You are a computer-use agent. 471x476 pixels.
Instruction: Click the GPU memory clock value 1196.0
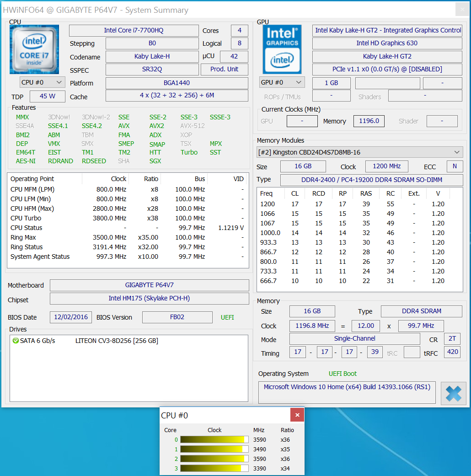point(369,121)
